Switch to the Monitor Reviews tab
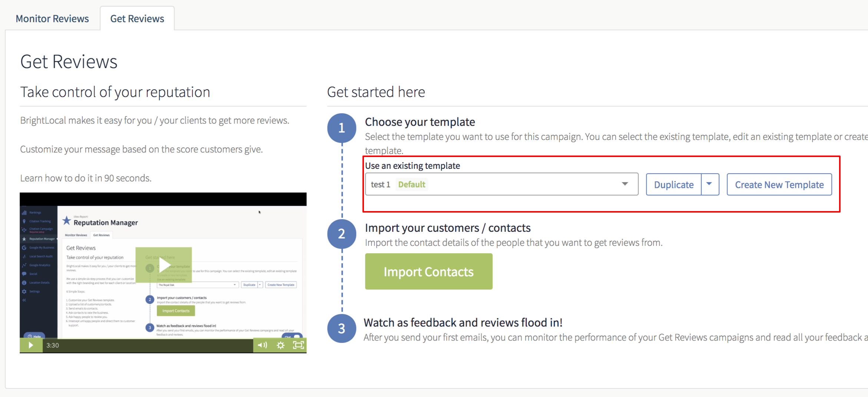 [52, 19]
